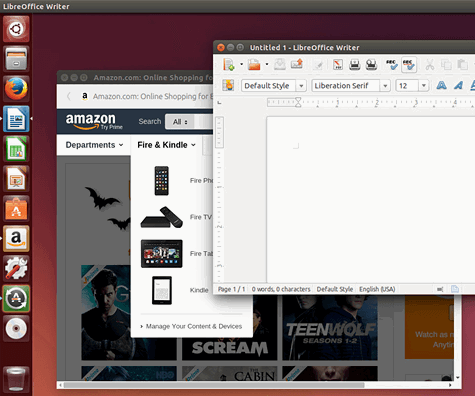Expand the paragraph style dropdown arrow

coord(301,86)
